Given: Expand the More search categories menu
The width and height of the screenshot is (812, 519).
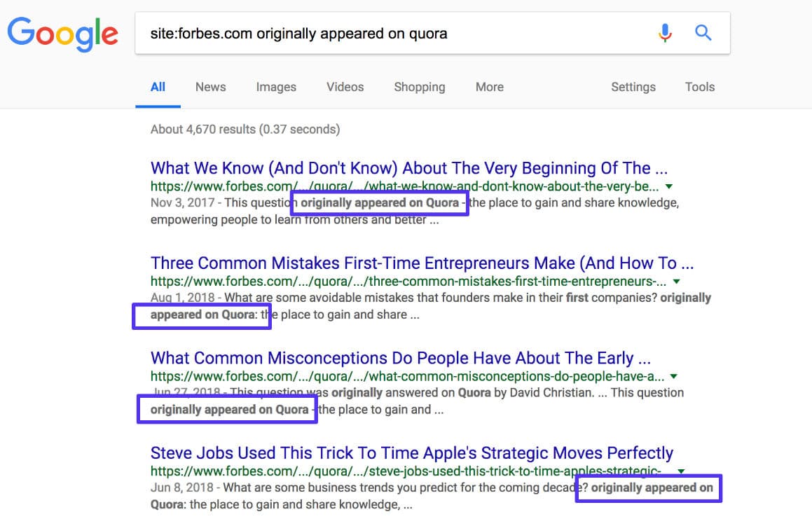Looking at the screenshot, I should [x=489, y=87].
